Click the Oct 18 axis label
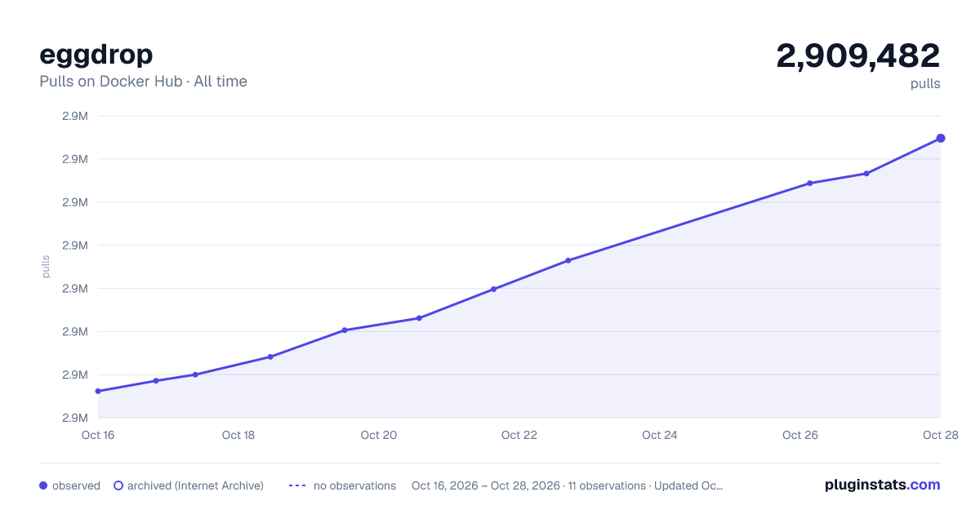This screenshot has width=980, height=514. [238, 435]
